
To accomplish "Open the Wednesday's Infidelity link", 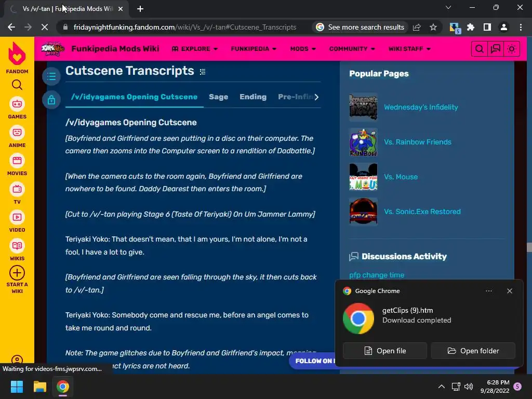I will (x=421, y=107).
